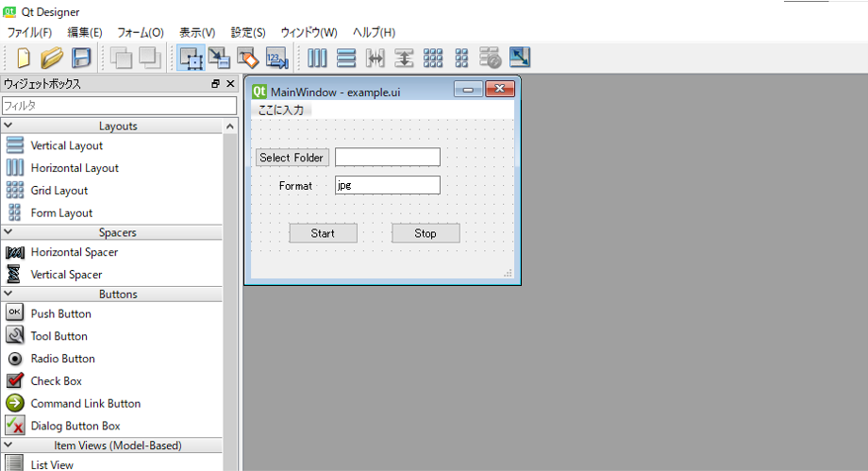This screenshot has height=471, width=868.
Task: Float the ウィジェットボックス dock panel
Action: [215, 84]
